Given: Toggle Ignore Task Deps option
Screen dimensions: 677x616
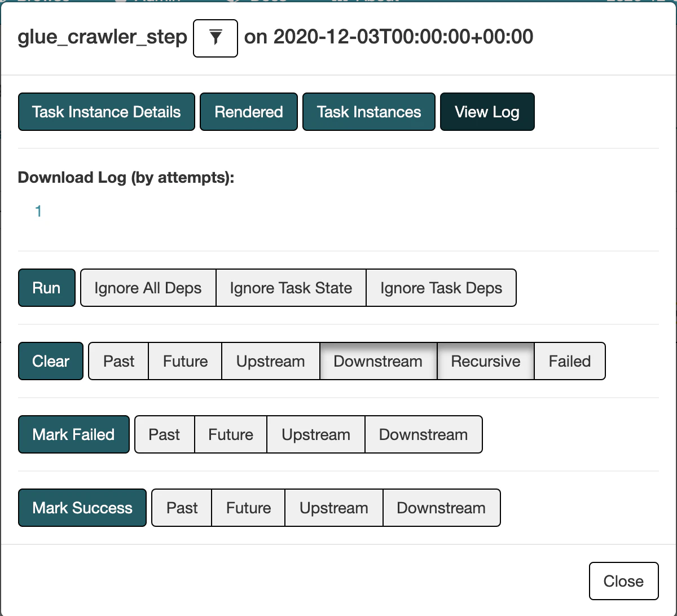Looking at the screenshot, I should coord(441,288).
